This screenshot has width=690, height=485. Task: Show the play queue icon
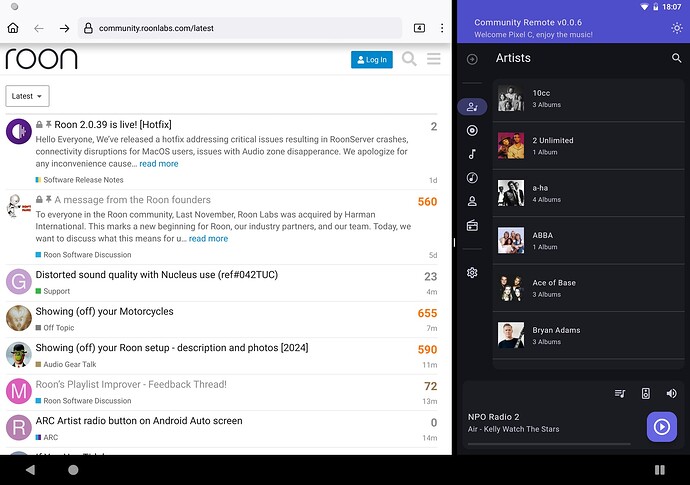pos(620,393)
